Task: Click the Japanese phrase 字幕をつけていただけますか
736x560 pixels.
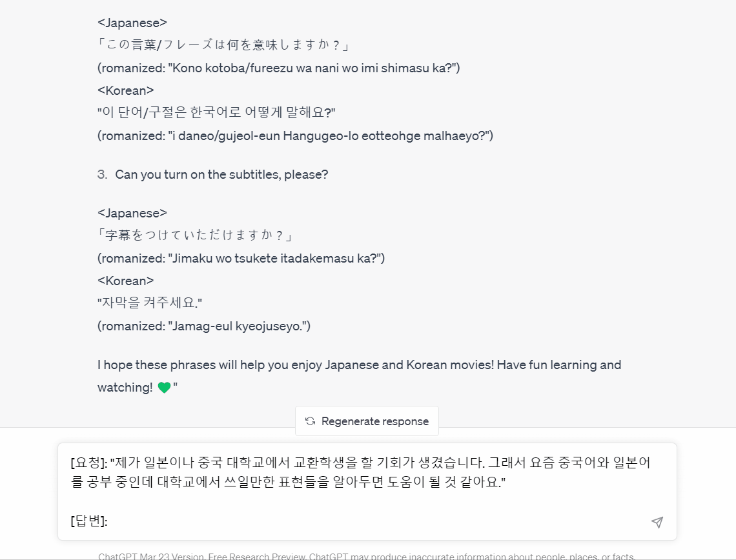Action: coord(195,234)
